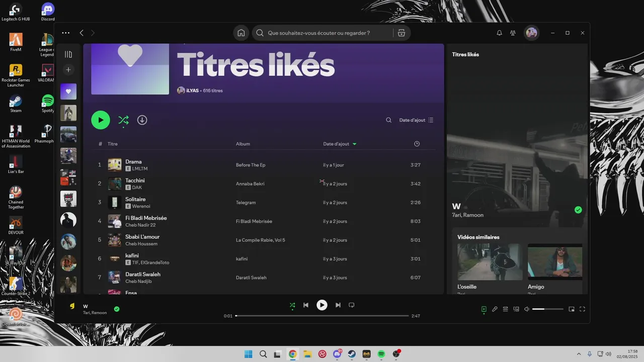Open album La Compile Rabie, Vol 5

[261, 240]
